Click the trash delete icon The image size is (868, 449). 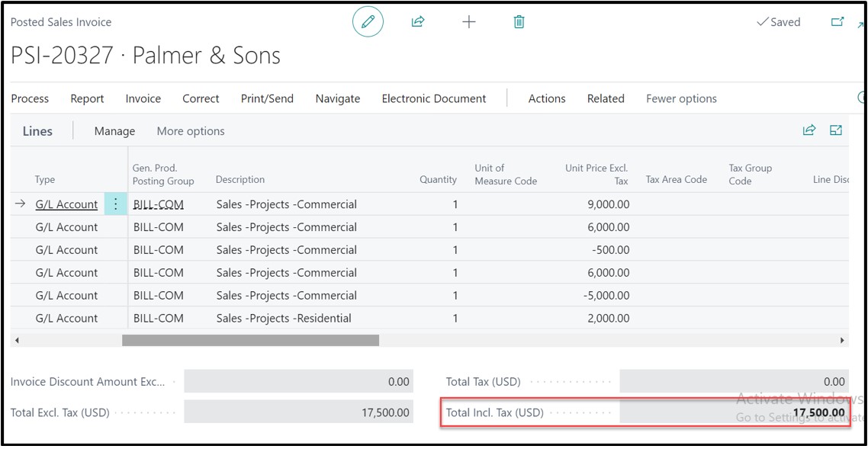(x=519, y=22)
